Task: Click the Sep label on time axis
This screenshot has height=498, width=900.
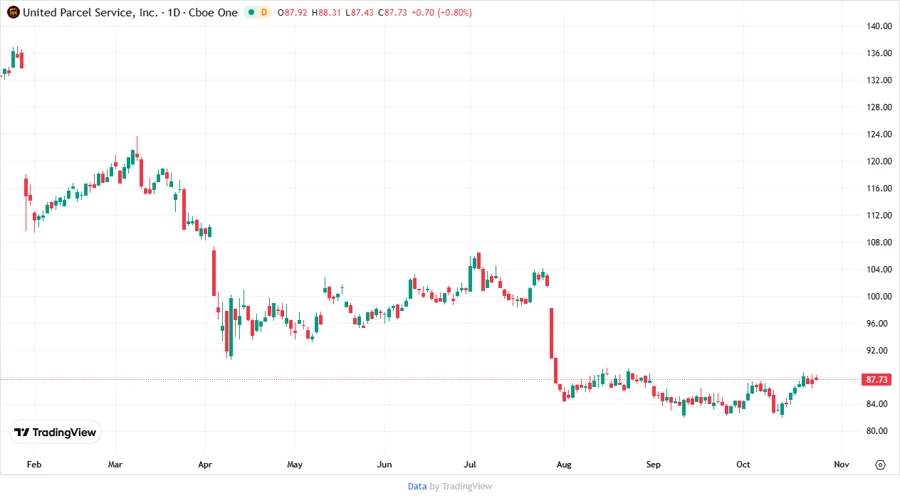Action: click(x=653, y=464)
